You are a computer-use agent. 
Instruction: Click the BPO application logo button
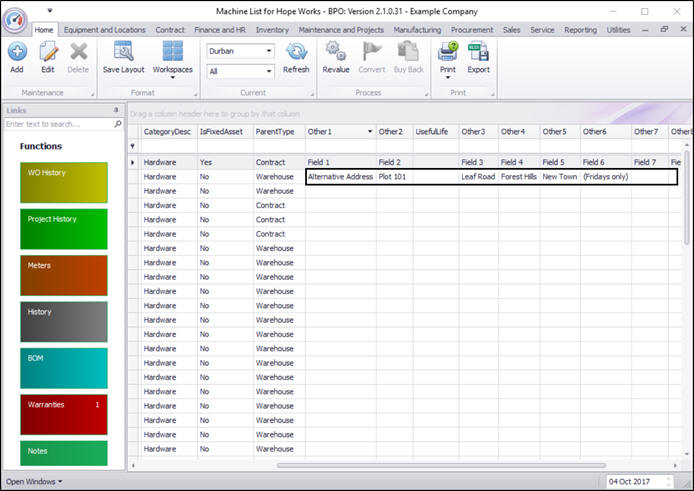click(x=15, y=20)
